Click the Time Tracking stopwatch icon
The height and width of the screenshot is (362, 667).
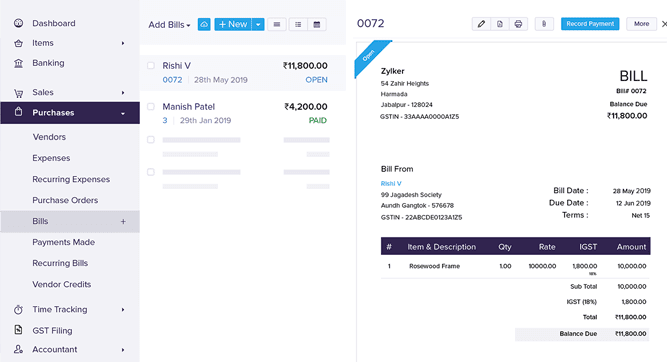coord(18,310)
